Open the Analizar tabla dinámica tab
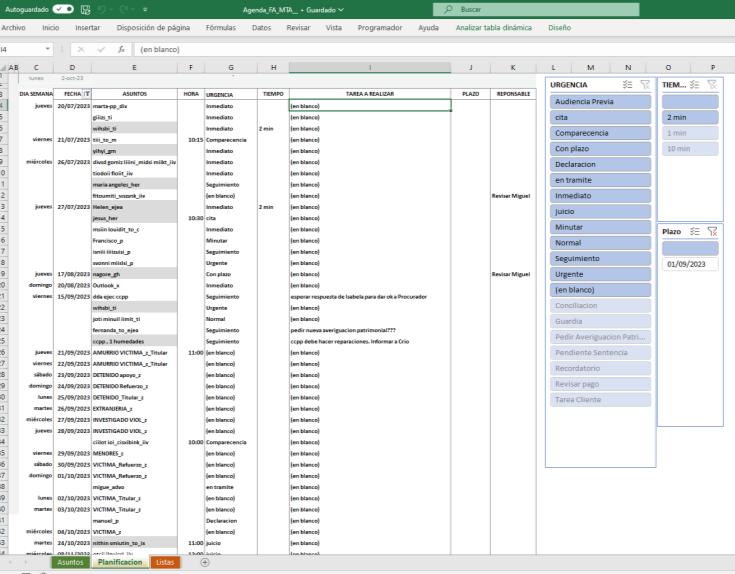735x574 pixels. [x=494, y=28]
